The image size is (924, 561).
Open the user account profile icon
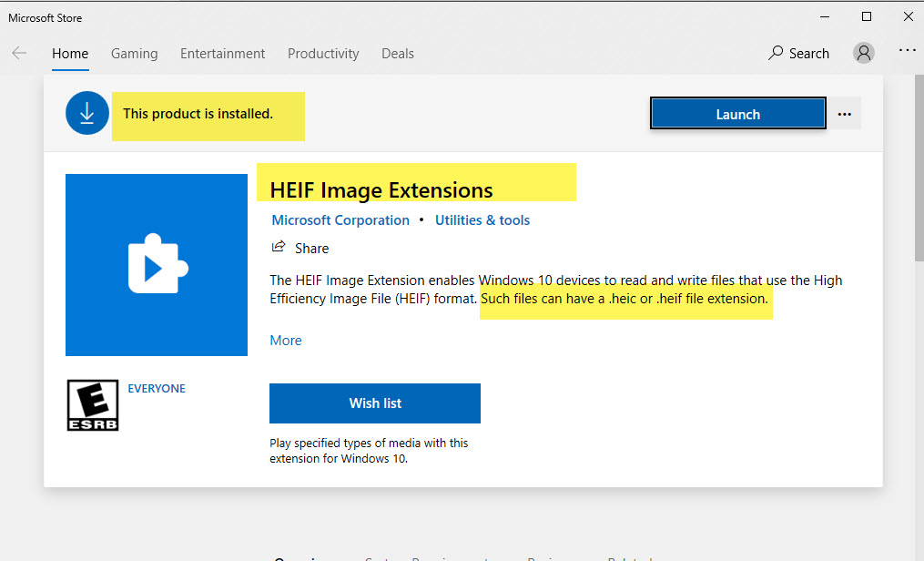pos(863,53)
